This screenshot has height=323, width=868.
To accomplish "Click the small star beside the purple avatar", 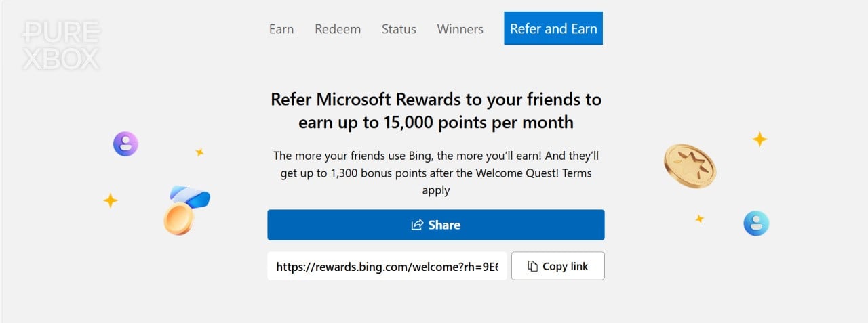I will click(199, 152).
